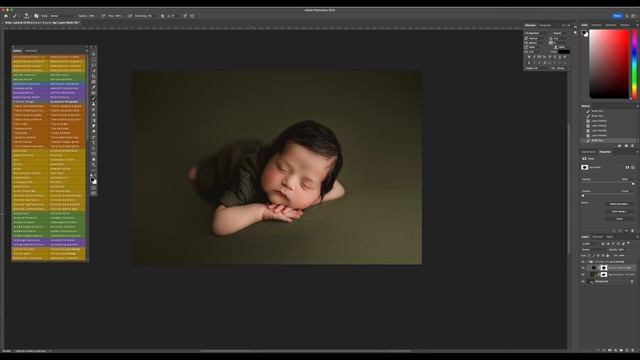
Task: Switch to the Swatches tab
Action: pos(596,25)
